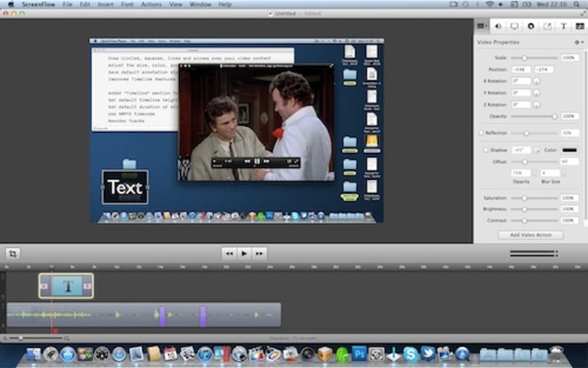Open the Callout properties tab icon
This screenshot has width=588, height=368.
pos(531,26)
